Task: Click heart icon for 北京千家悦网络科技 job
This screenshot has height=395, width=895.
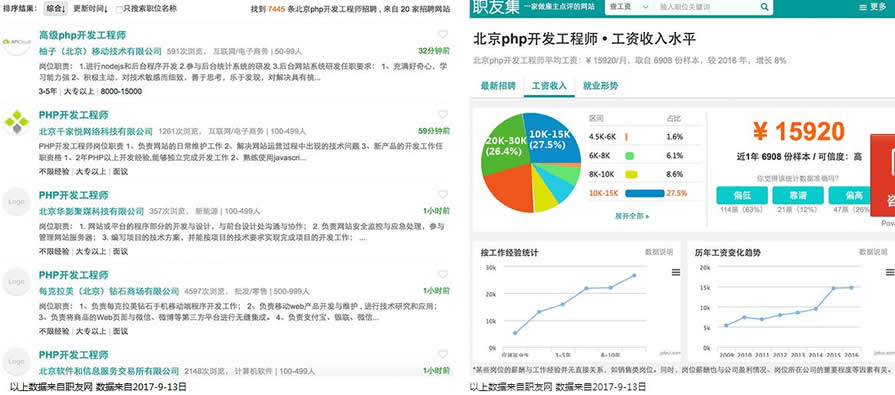Action: [443, 115]
